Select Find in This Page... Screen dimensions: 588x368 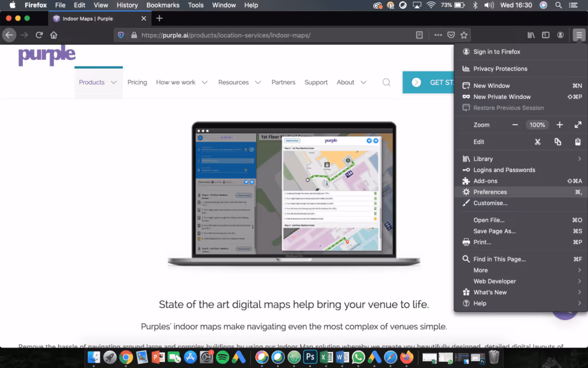[x=521, y=259]
